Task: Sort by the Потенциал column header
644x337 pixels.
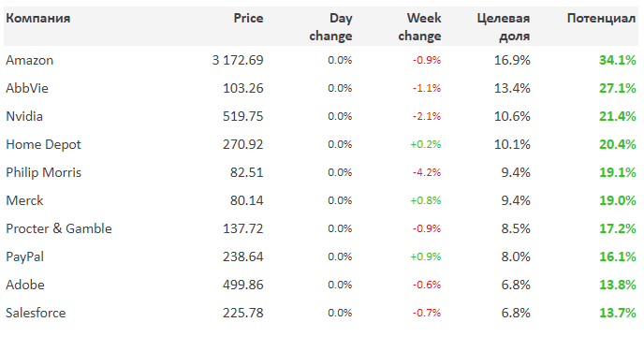Action: click(x=601, y=19)
